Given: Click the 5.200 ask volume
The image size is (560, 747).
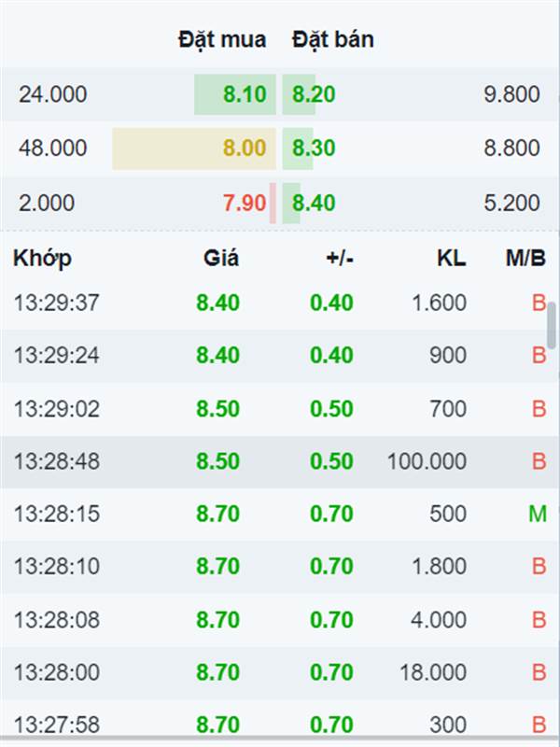Looking at the screenshot, I should pyautogui.click(x=511, y=204).
